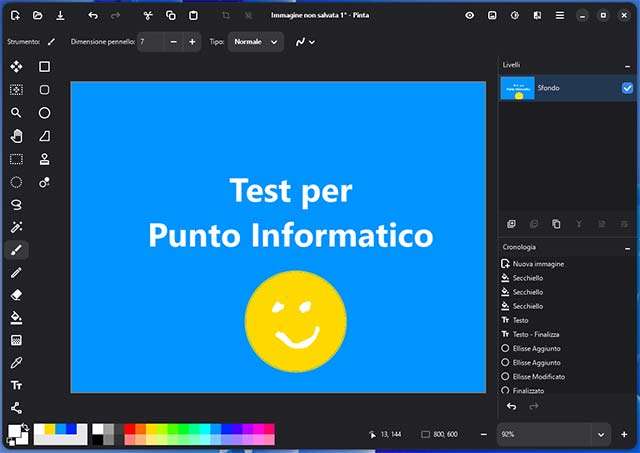The image size is (640, 453).
Task: Open the Adjustments menu
Action: coord(515,16)
